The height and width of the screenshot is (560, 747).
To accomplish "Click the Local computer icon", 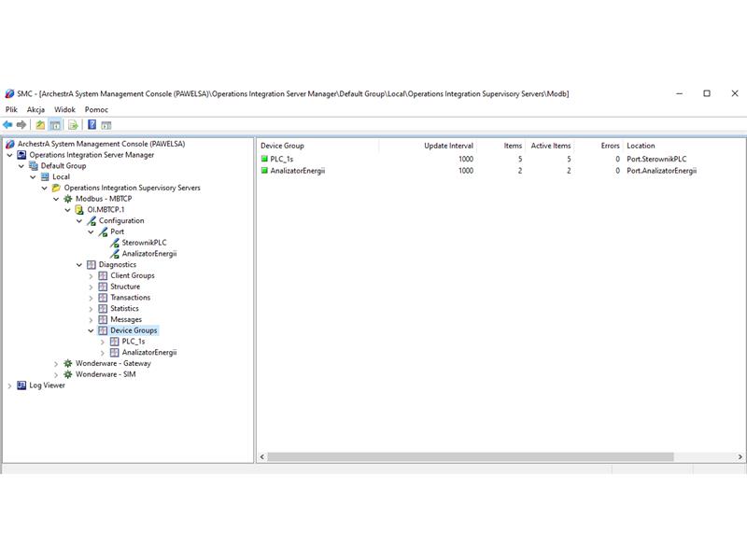I will coord(45,176).
